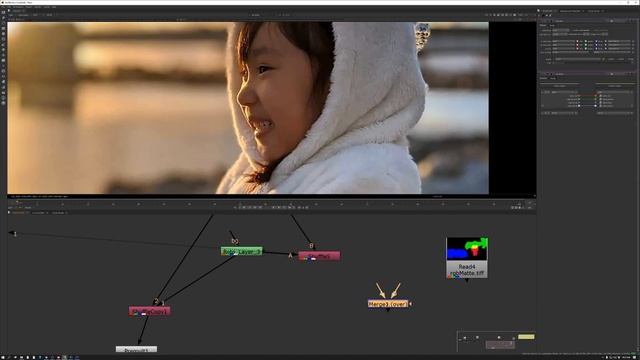Open the Windows Start menu
This screenshot has width=640, height=360.
click(3, 357)
